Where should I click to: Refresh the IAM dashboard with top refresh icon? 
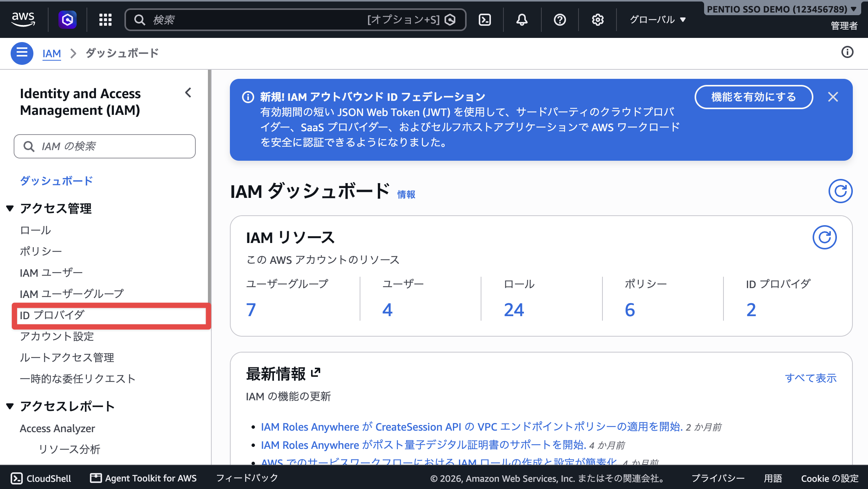click(840, 191)
